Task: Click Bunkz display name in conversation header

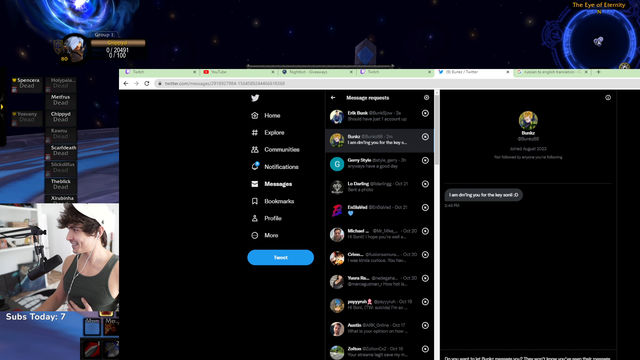Action: [x=528, y=133]
